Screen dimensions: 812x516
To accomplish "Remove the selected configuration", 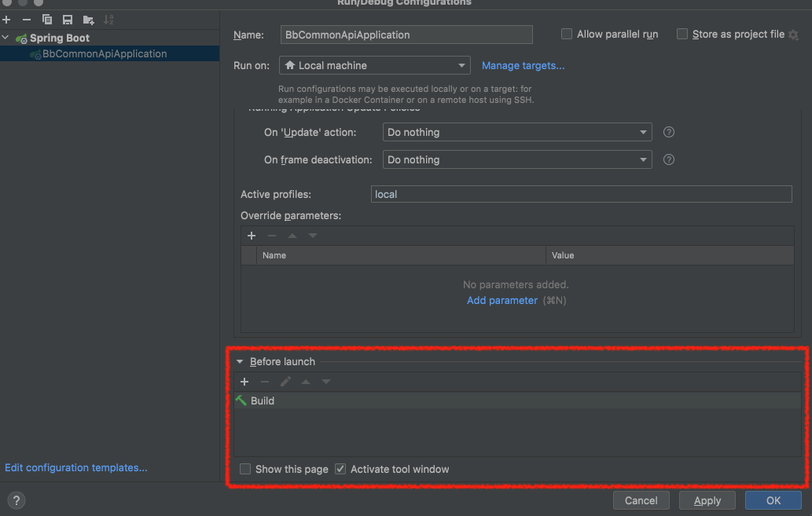I will point(27,20).
